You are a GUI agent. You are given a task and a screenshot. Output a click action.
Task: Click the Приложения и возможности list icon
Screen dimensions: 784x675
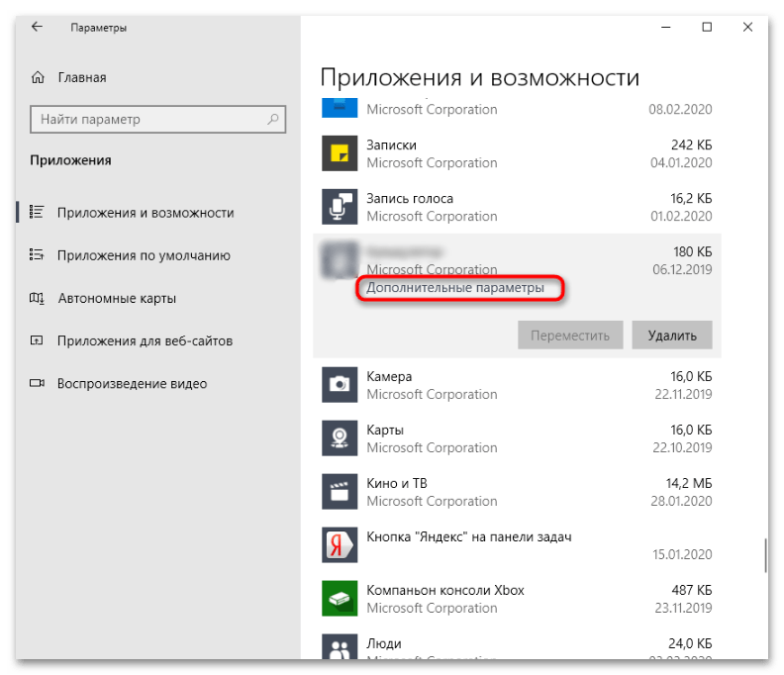[37, 212]
